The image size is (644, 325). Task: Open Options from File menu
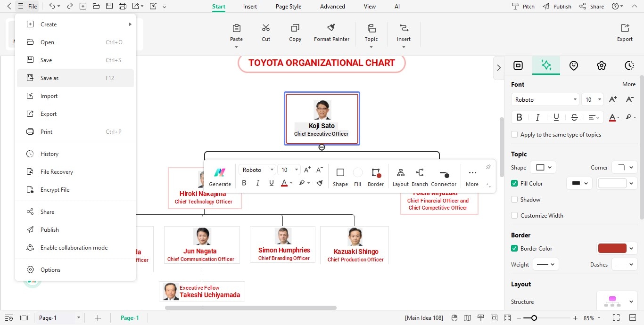pyautogui.click(x=75, y=270)
